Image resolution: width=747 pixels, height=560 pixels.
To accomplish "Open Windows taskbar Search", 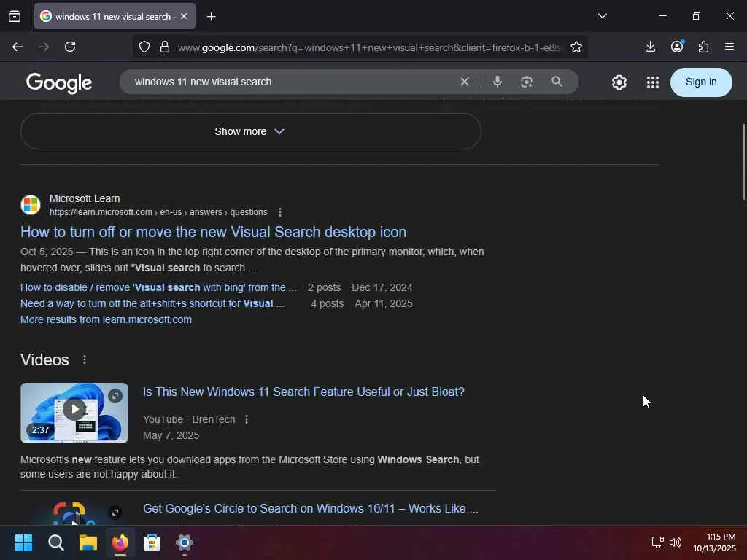I will [x=55, y=542].
